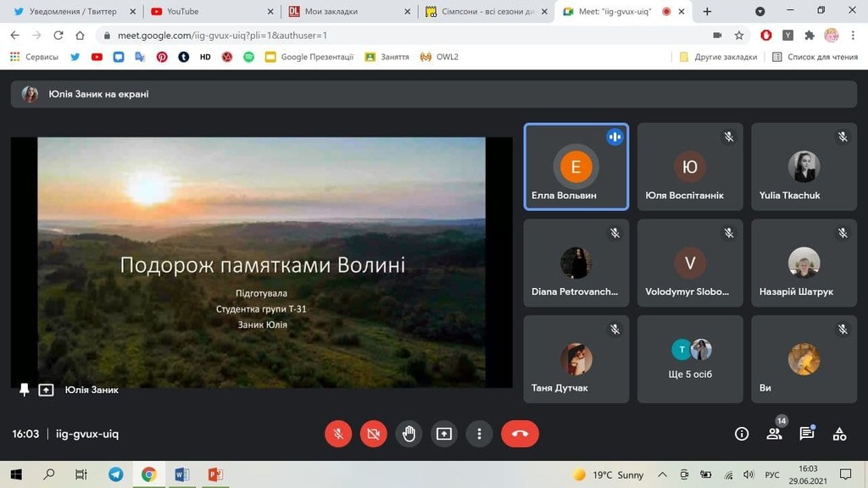Raise hand in the meeting

(409, 434)
